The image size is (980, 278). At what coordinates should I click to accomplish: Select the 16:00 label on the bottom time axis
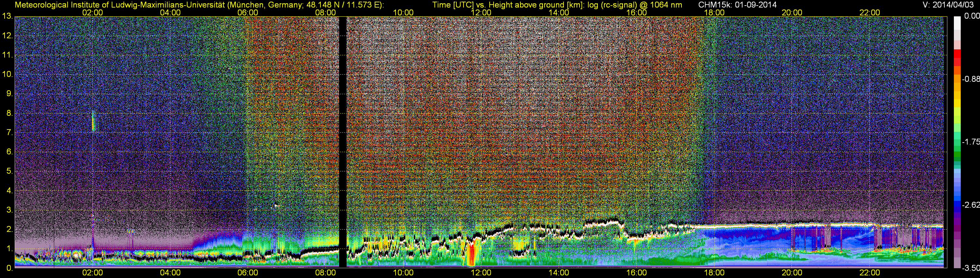click(x=636, y=273)
